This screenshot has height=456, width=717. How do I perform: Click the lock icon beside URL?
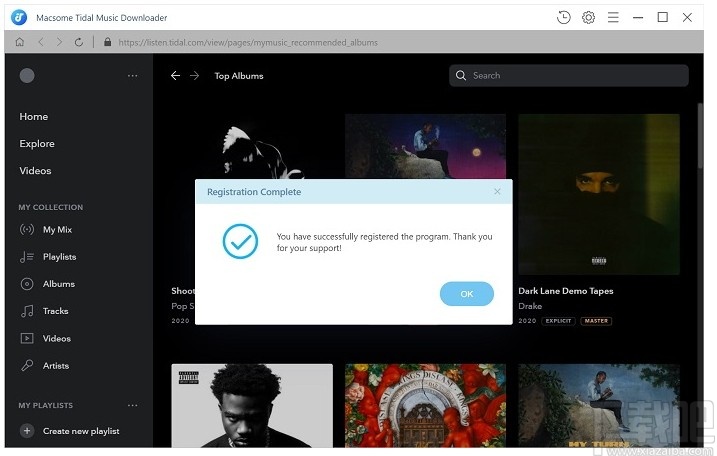coord(107,42)
